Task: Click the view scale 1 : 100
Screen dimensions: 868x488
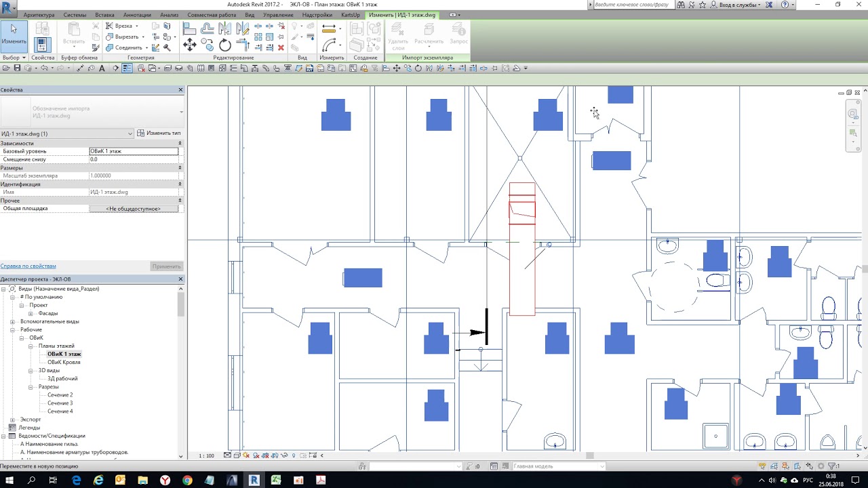Action: (207, 455)
